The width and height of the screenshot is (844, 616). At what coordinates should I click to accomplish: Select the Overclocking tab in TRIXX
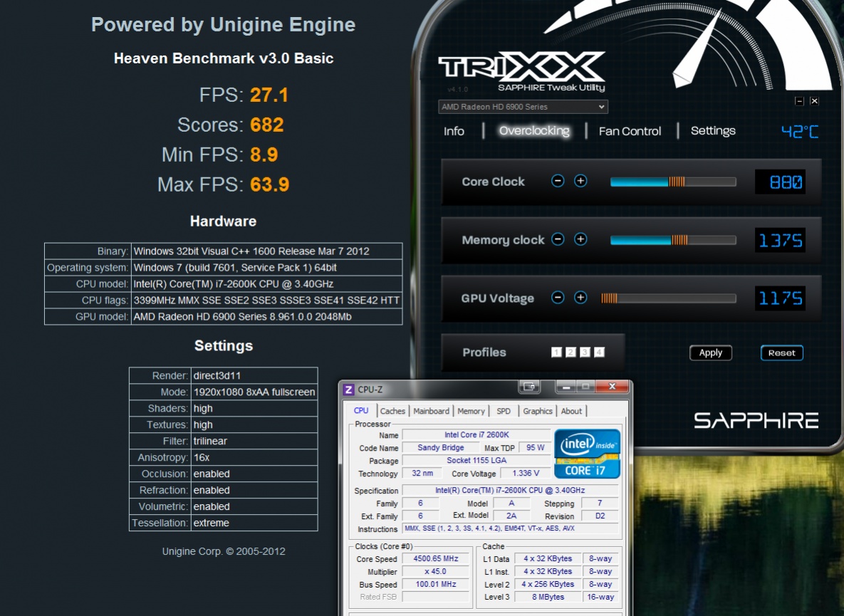pos(534,131)
